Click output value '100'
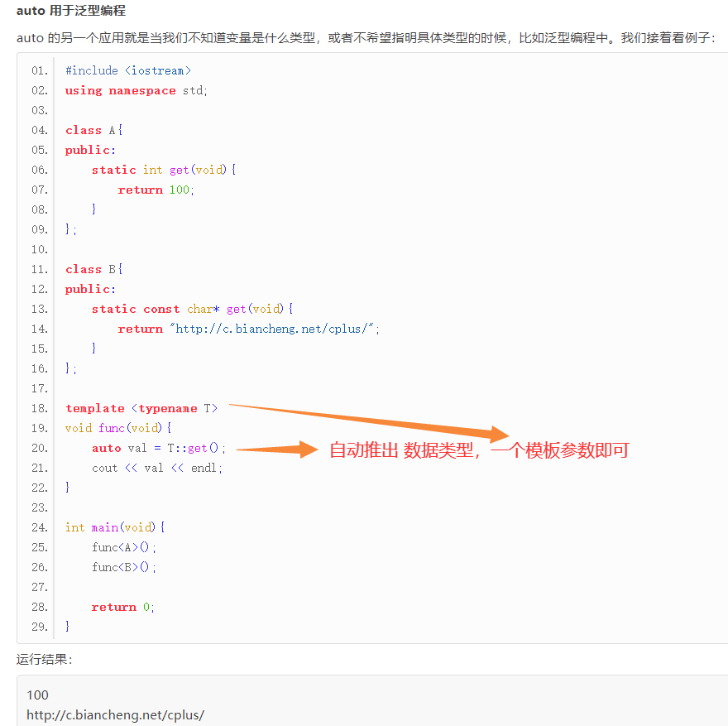This screenshot has width=728, height=726. point(37,695)
